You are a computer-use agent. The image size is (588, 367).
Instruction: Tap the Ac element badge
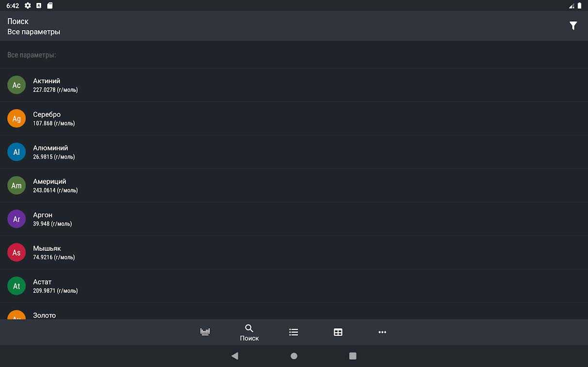click(16, 85)
